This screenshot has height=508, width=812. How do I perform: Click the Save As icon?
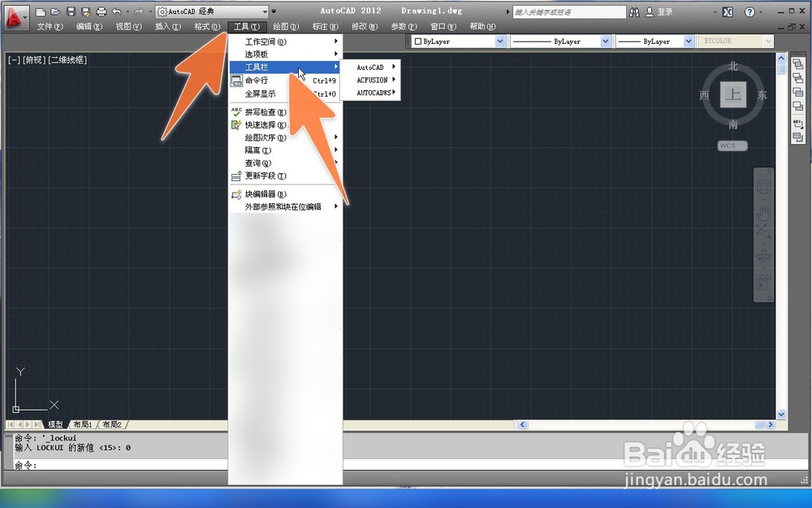click(x=86, y=11)
